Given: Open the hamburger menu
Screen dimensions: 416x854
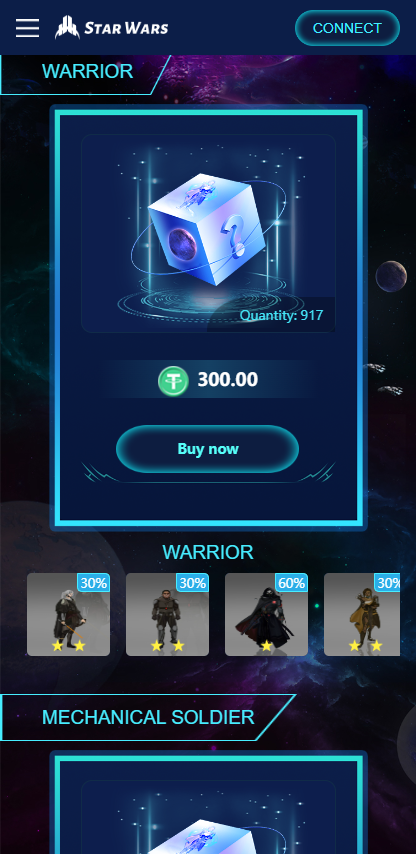Looking at the screenshot, I should [x=27, y=28].
